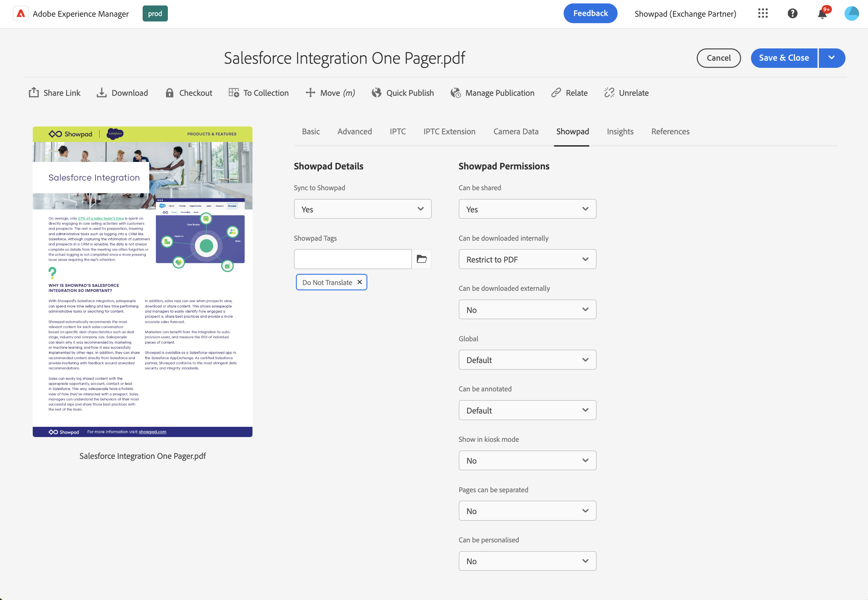Click the Unrelate broken-link icon
Viewport: 868px width, 600px height.
tap(609, 92)
